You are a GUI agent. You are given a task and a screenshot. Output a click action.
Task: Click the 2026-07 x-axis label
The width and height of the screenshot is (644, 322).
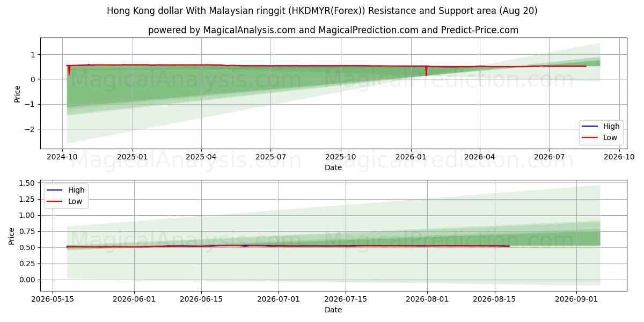(549, 157)
